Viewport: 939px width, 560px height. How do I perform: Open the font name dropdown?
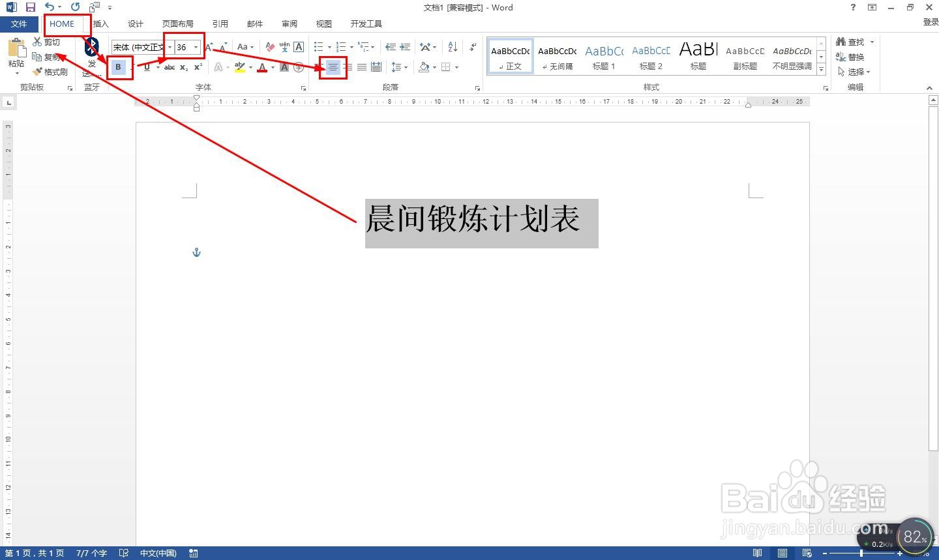pyautogui.click(x=170, y=47)
